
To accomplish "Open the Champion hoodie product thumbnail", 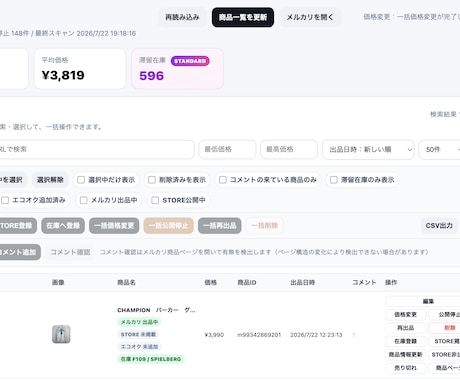I will (x=61, y=334).
